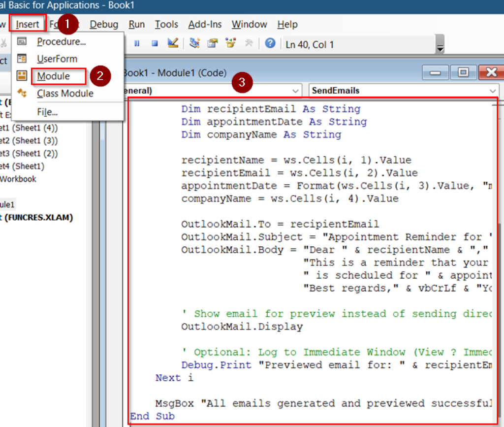Viewport: 504px width, 427px height.
Task: Expand the Object (General) dropdown arrow
Action: (295, 91)
